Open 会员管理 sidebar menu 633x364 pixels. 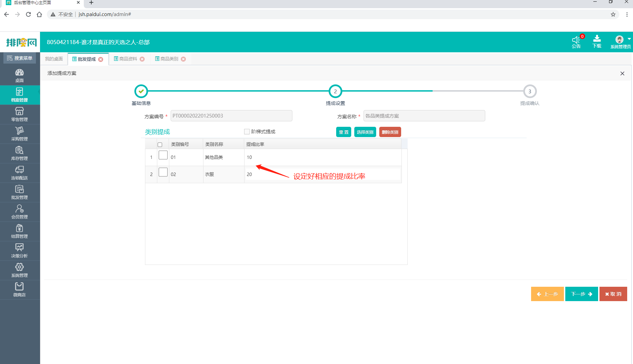(19, 212)
